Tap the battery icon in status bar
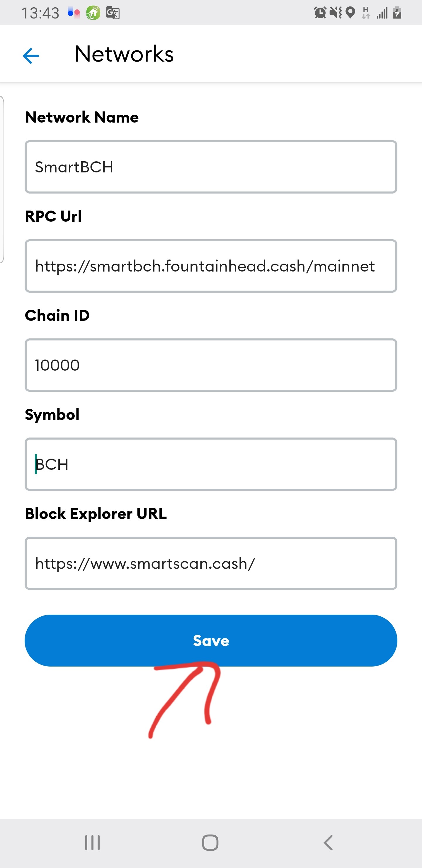Screen dimensions: 422x868 click(x=397, y=13)
